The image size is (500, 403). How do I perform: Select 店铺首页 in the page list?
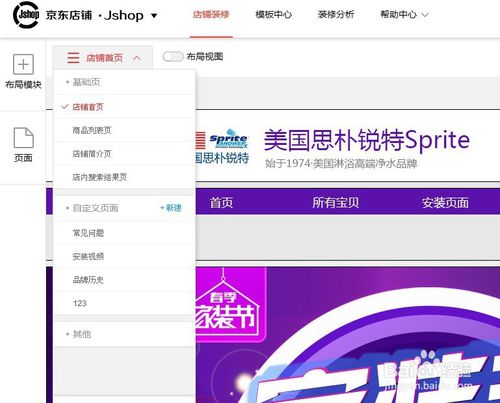[124, 107]
